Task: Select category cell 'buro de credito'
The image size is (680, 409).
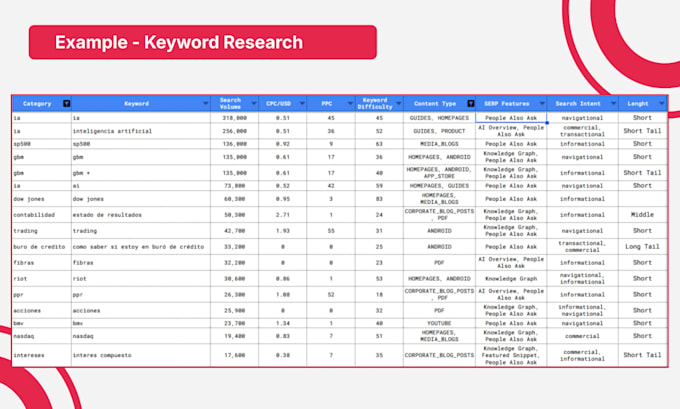Action: tap(42, 246)
